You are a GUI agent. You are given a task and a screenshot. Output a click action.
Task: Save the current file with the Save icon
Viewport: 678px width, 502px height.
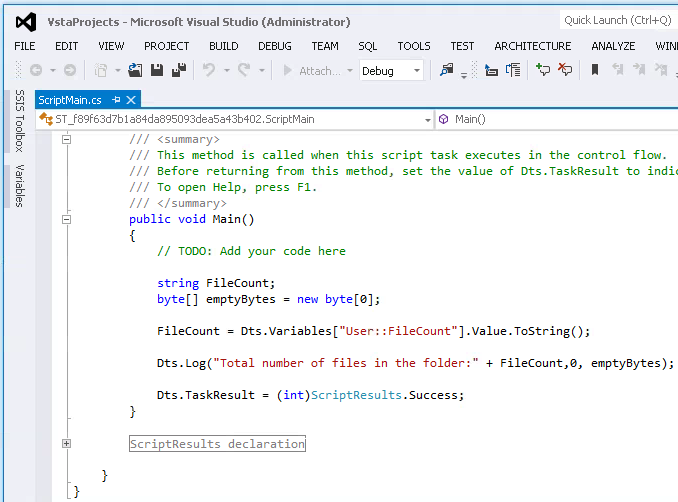pyautogui.click(x=157, y=70)
